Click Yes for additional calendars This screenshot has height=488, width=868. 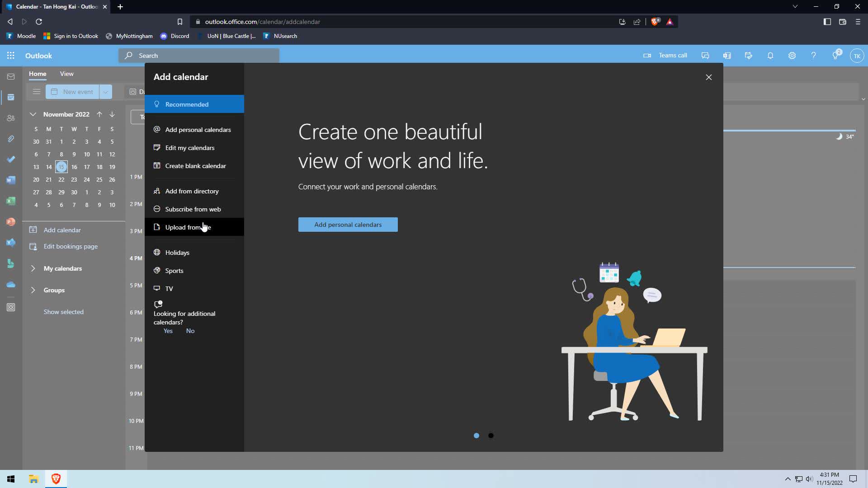click(x=168, y=331)
